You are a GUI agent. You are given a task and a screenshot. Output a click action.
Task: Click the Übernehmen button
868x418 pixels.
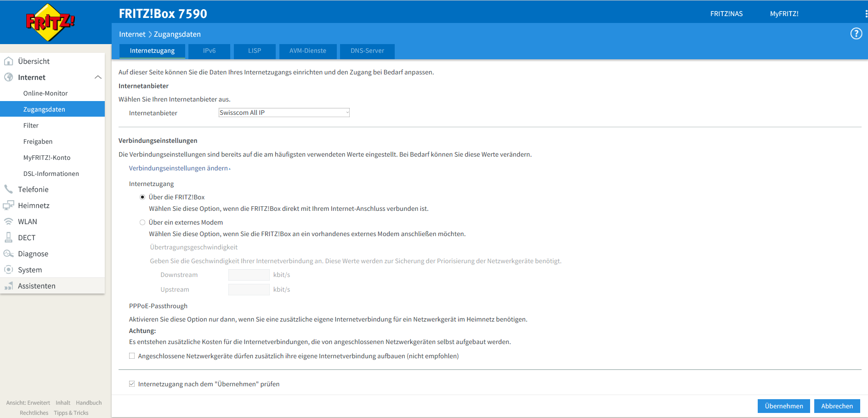coord(783,406)
